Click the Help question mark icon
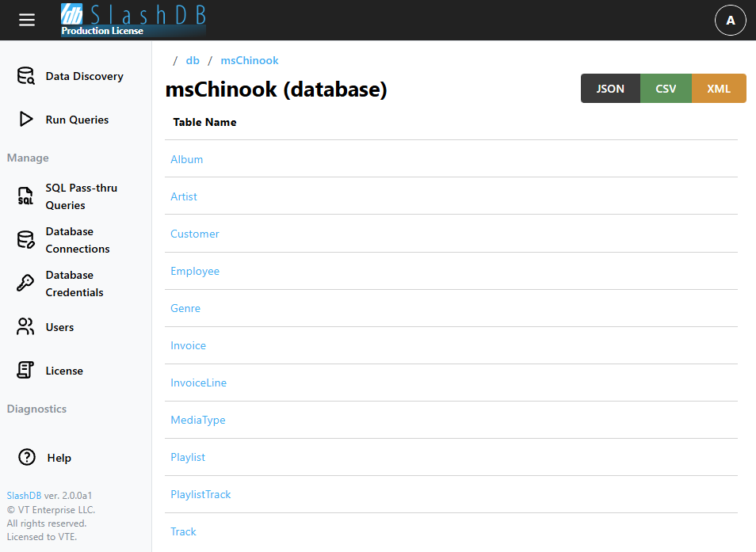The height and width of the screenshot is (552, 756). [x=27, y=457]
